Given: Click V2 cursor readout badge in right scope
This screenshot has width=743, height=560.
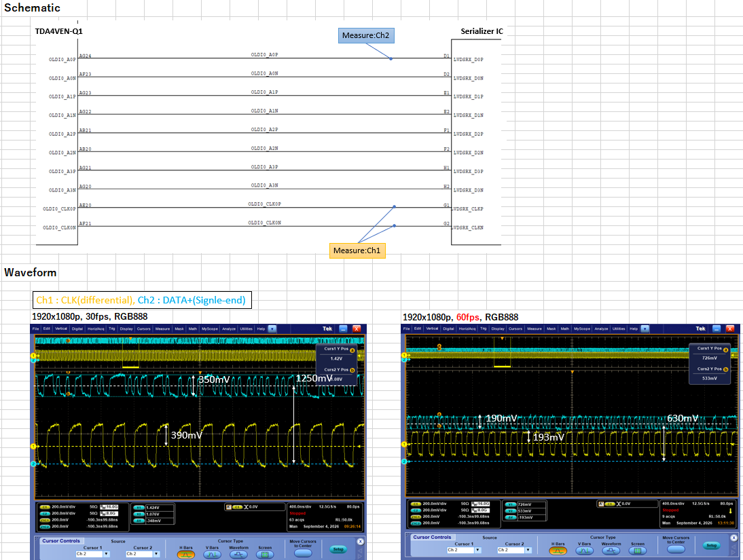Looking at the screenshot, I should coord(510,511).
